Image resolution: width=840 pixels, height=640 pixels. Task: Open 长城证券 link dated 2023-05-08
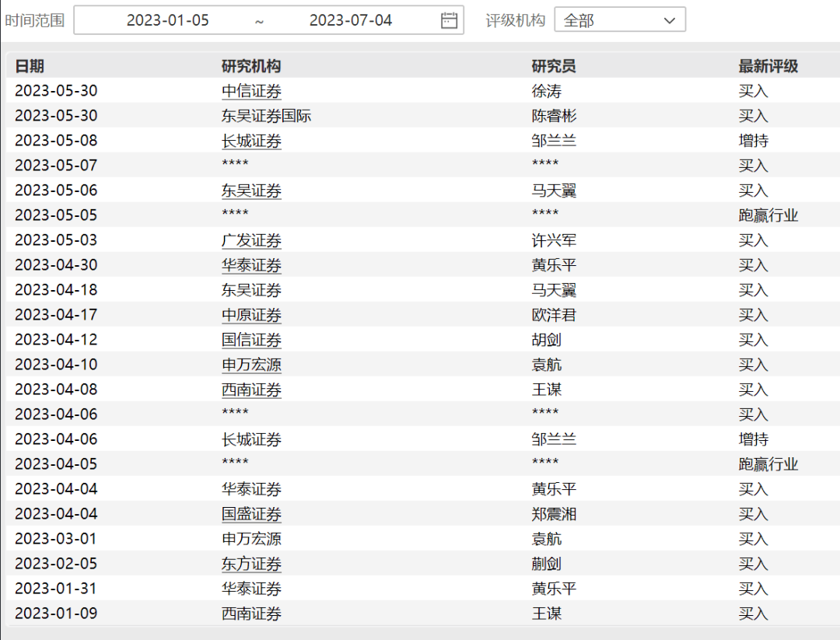click(x=251, y=141)
